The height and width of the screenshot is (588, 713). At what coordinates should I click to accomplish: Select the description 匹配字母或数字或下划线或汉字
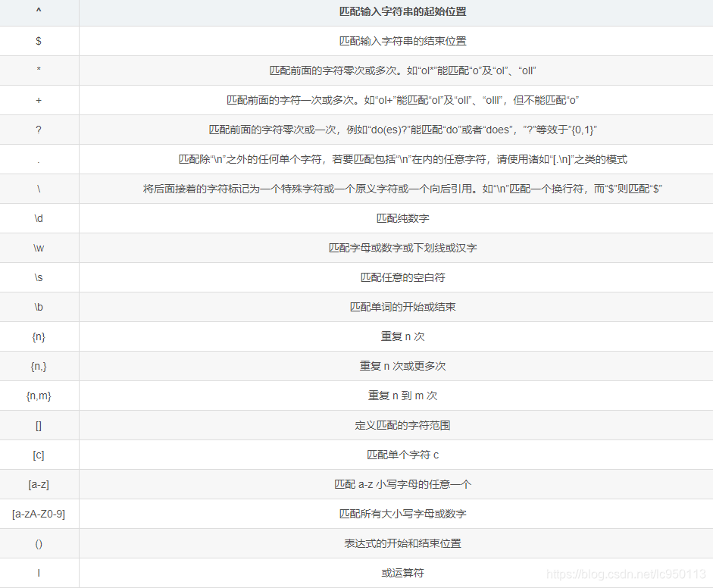click(x=403, y=249)
